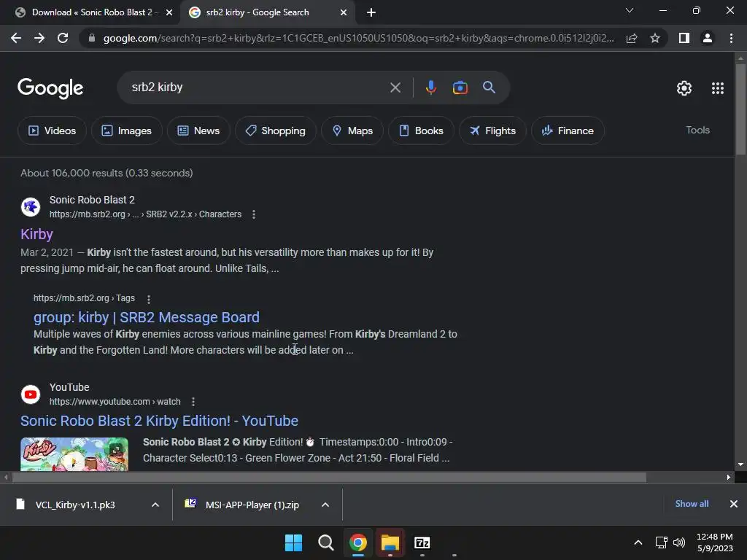Open the network status tray icon
Screen dimensions: 747x560
coord(661,542)
